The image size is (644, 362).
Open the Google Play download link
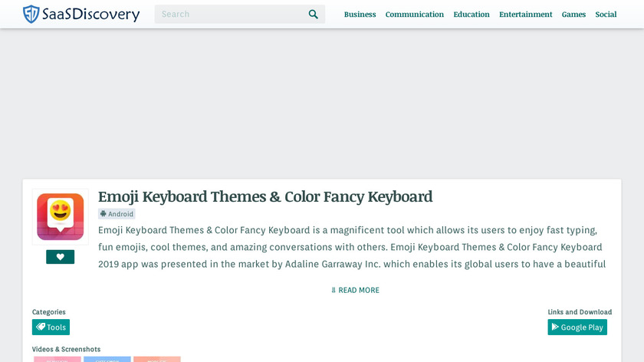click(577, 327)
